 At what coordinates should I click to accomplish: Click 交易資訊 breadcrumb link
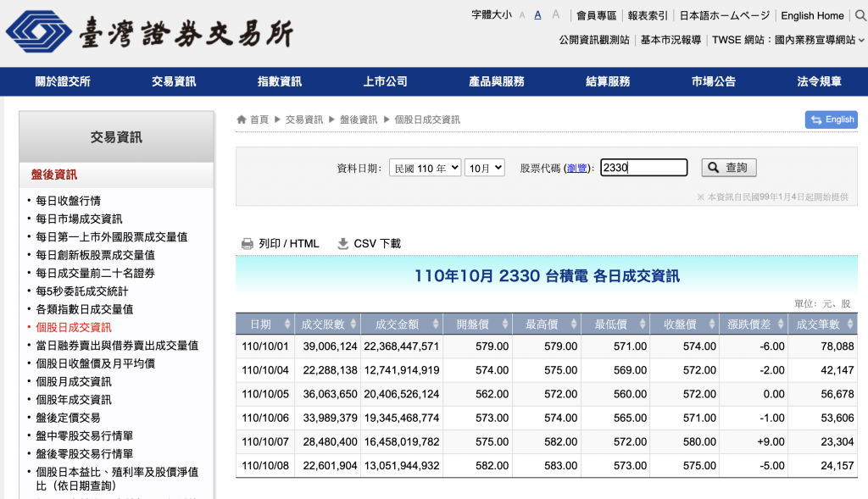tap(304, 119)
